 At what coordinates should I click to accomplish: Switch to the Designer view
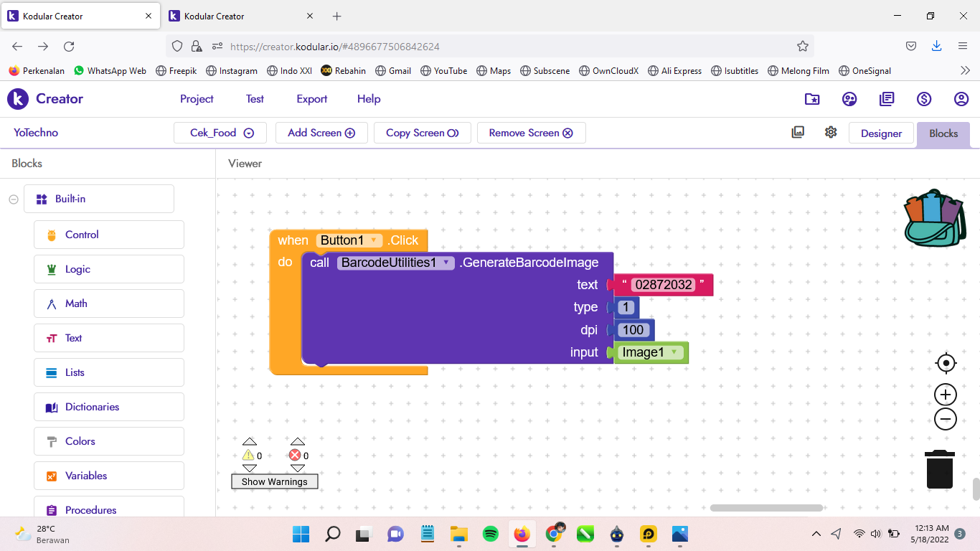pos(881,133)
